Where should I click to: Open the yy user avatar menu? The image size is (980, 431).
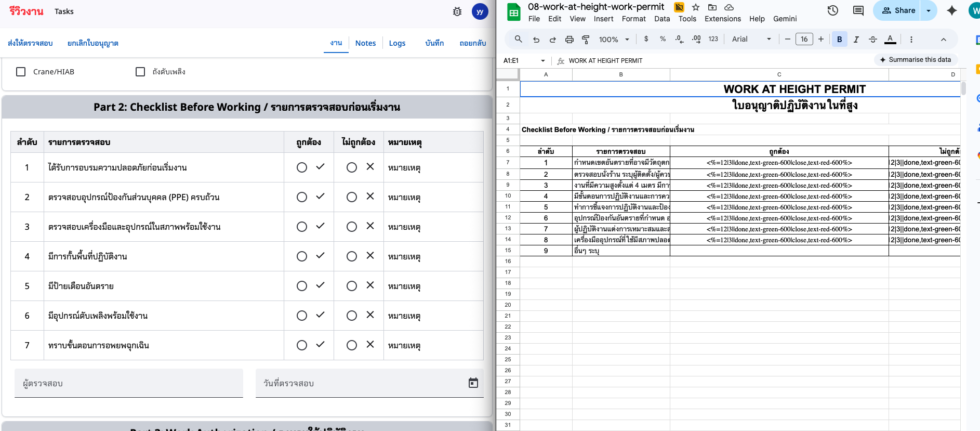(480, 11)
